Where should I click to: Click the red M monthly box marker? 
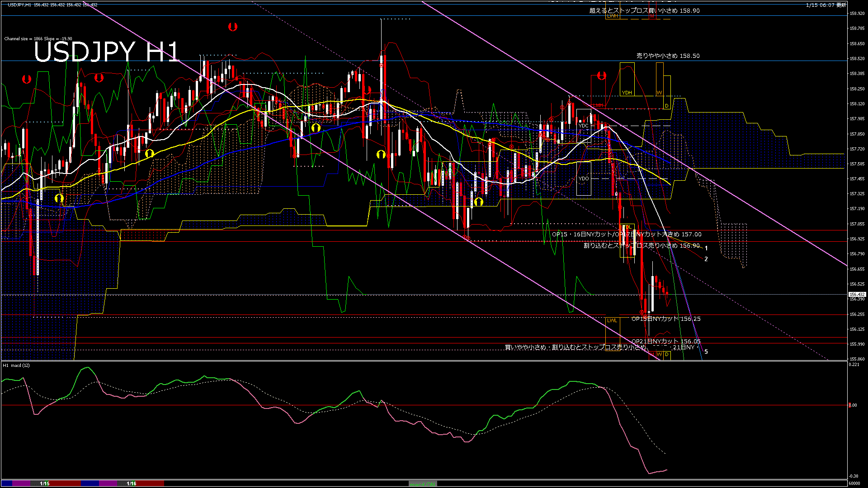(x=652, y=16)
